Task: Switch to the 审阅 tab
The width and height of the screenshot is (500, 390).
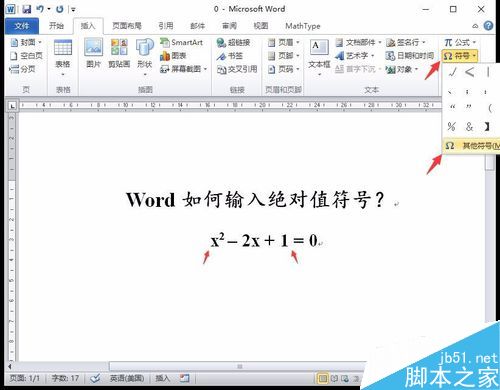Action: coord(229,26)
